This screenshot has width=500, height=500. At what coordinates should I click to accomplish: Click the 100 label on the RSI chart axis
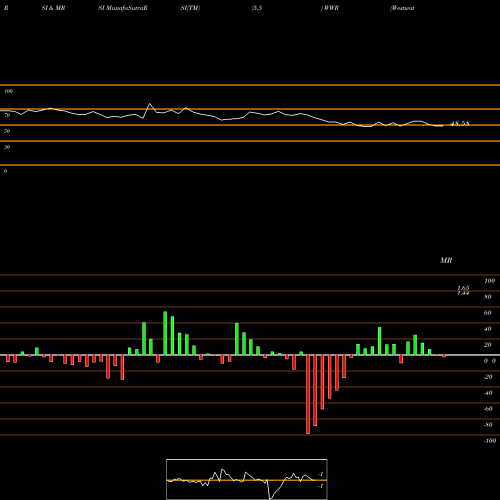(8, 91)
